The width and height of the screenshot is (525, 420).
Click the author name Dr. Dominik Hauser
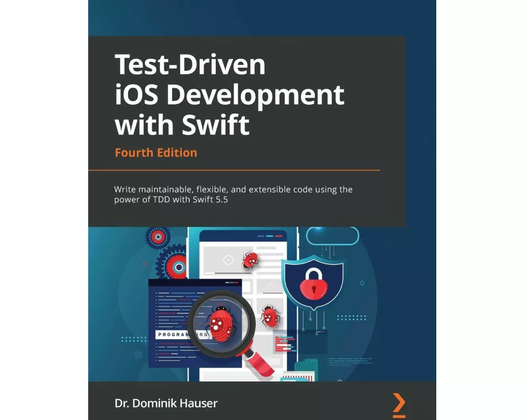click(x=165, y=403)
